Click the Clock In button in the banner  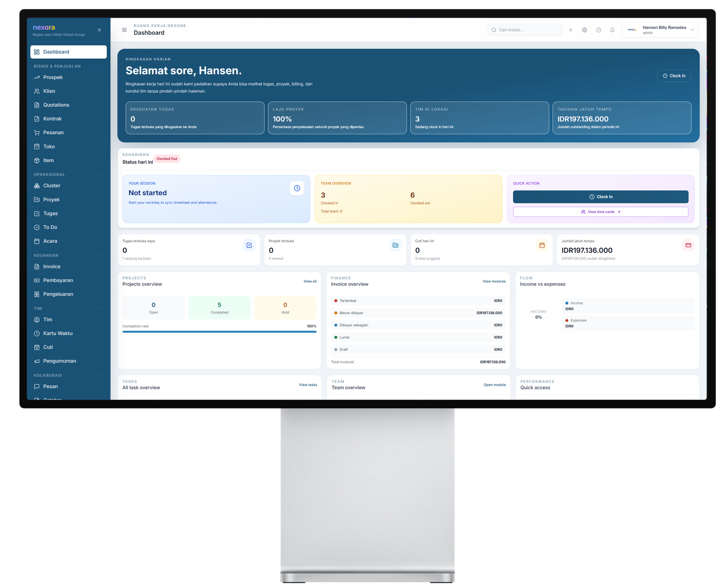point(674,76)
